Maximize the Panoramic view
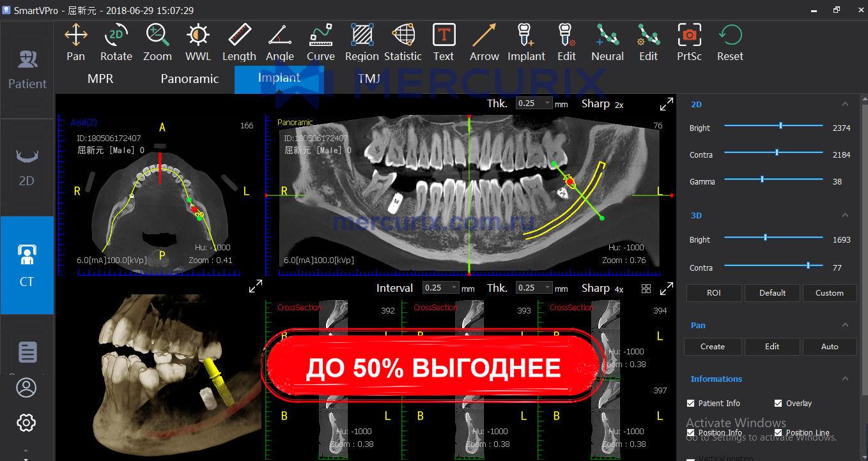The image size is (868, 461). pyautogui.click(x=666, y=103)
